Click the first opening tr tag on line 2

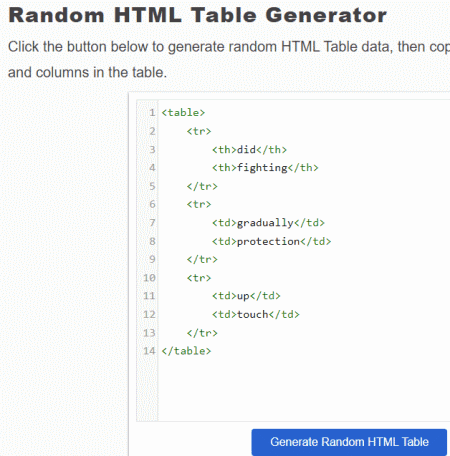199,131
